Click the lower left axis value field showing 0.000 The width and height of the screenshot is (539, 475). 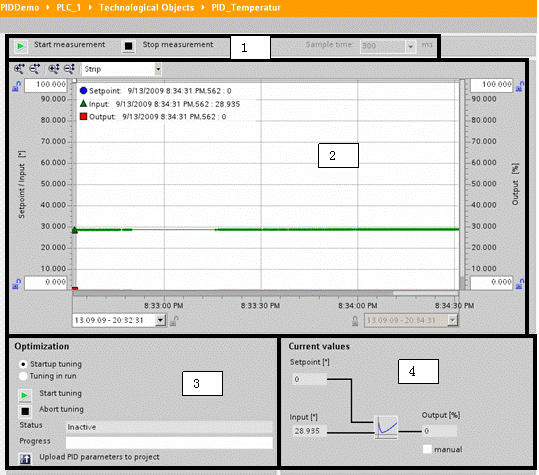[x=46, y=283]
